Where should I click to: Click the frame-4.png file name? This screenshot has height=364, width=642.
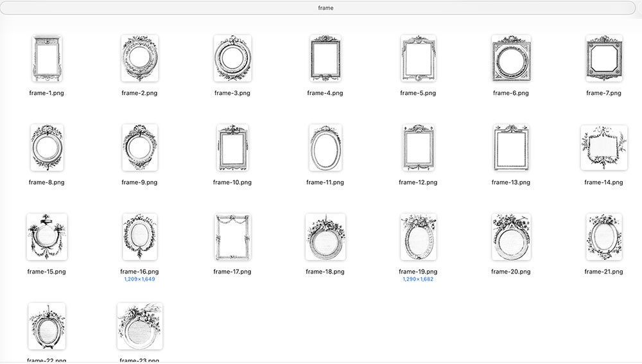325,93
